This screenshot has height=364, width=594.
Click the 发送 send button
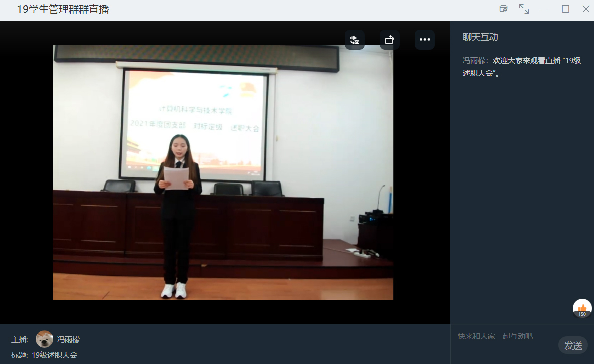click(x=573, y=345)
